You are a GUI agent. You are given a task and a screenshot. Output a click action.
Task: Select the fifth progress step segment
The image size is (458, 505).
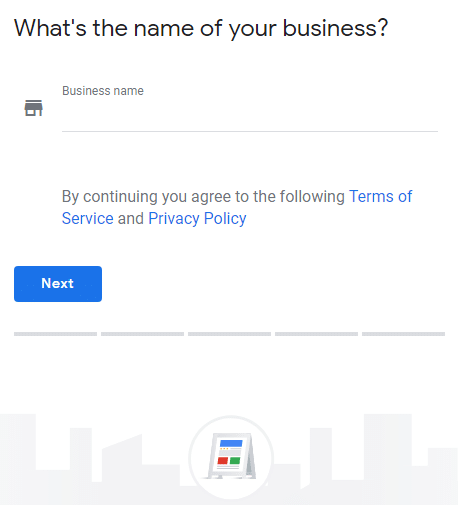(x=403, y=334)
